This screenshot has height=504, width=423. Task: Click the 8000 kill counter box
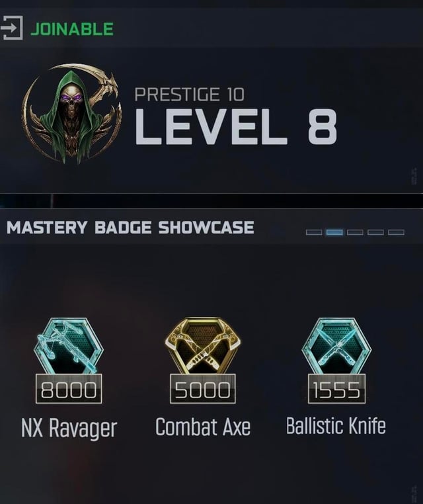pyautogui.click(x=69, y=389)
